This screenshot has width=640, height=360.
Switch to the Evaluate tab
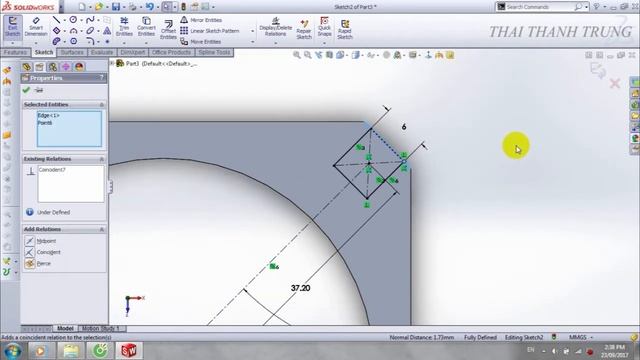point(102,53)
